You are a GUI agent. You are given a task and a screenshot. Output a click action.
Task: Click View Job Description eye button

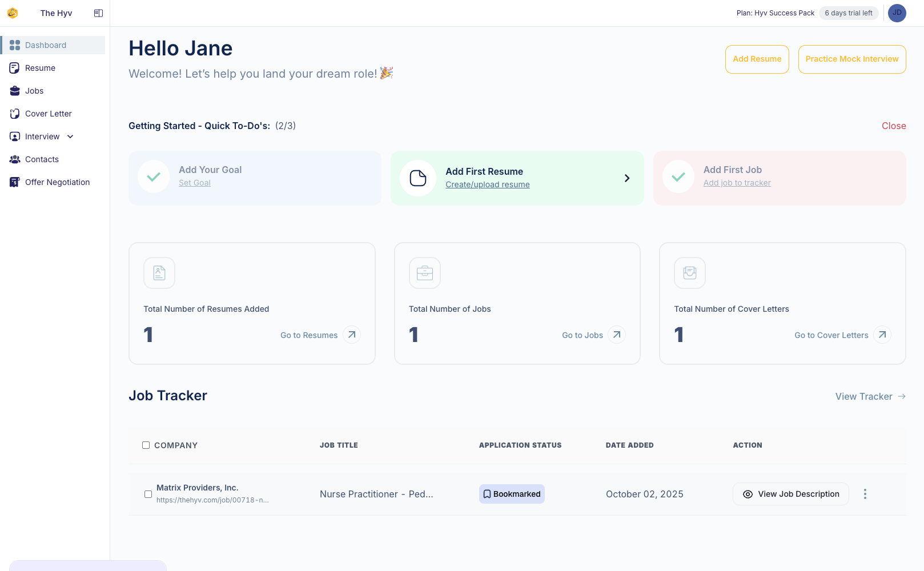pos(790,494)
